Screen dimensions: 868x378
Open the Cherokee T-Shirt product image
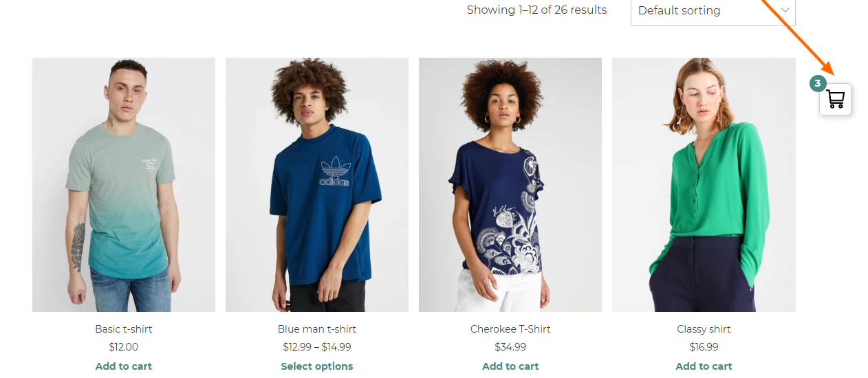510,185
